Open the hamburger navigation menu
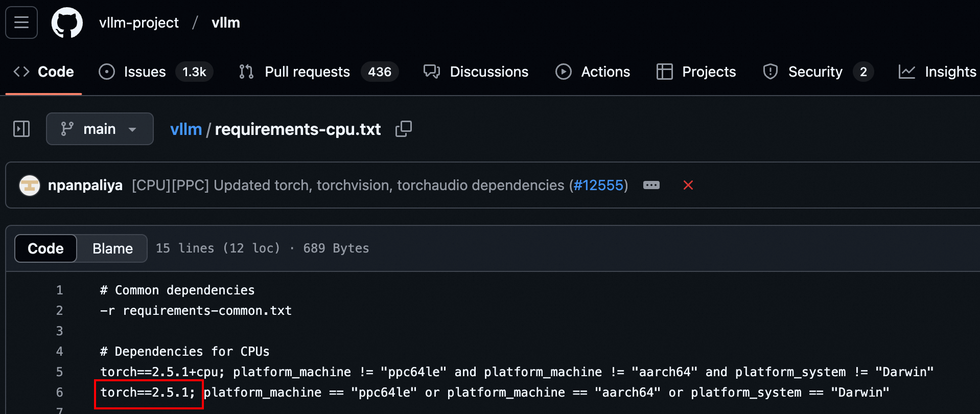Screen dimensions: 980x414 [x=21, y=22]
